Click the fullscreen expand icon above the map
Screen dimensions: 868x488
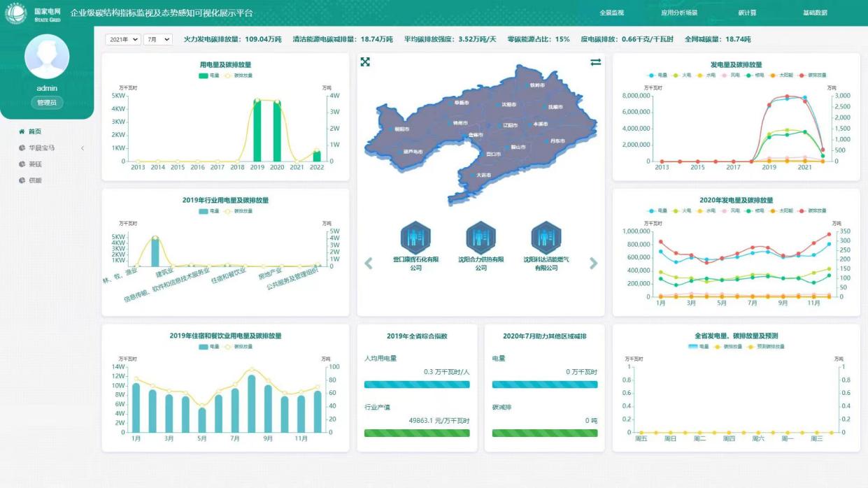coord(365,62)
